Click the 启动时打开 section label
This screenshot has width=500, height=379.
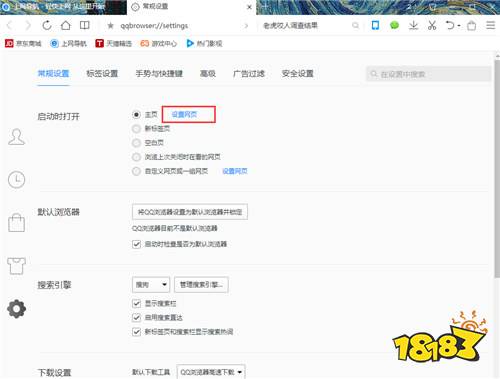coord(58,117)
